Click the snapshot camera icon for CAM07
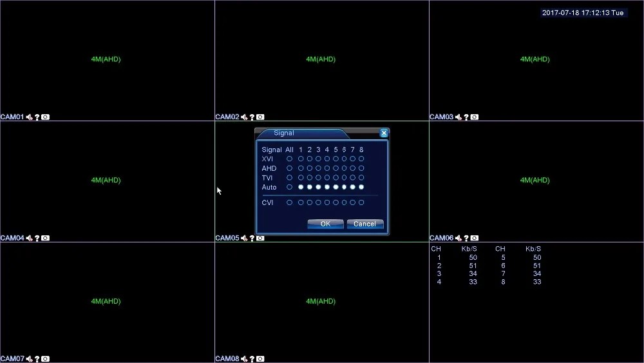The height and width of the screenshot is (363, 644). pos(45,359)
